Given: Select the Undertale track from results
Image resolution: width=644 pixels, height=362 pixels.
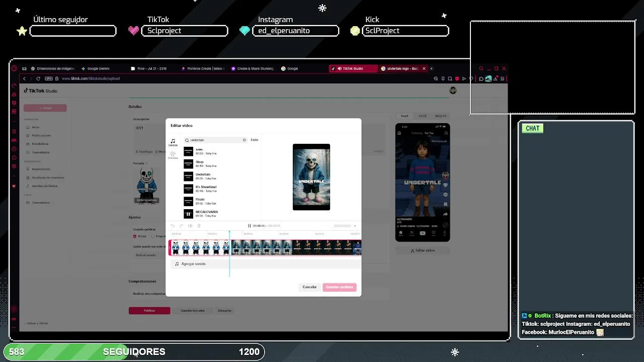Looking at the screenshot, I should point(221,176).
